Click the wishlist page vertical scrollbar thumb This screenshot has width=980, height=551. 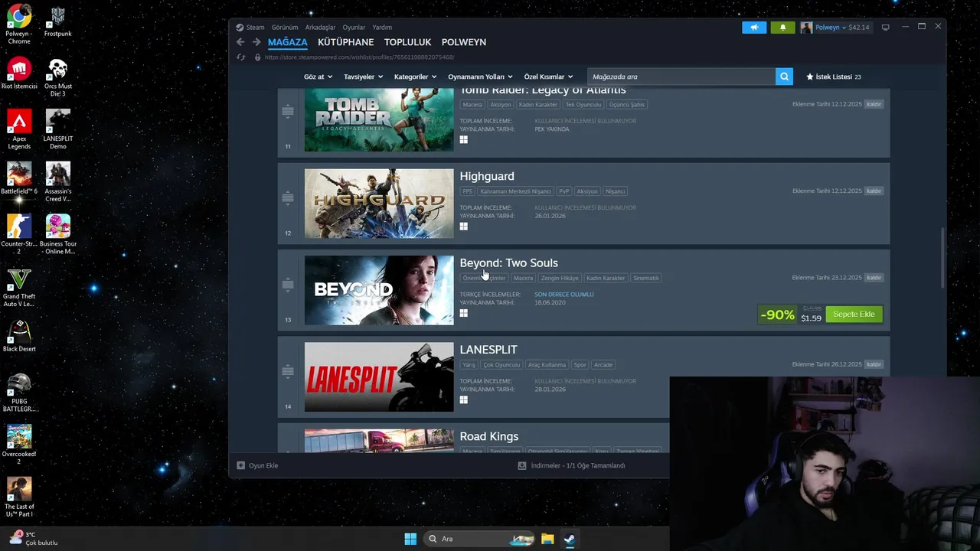(x=942, y=259)
